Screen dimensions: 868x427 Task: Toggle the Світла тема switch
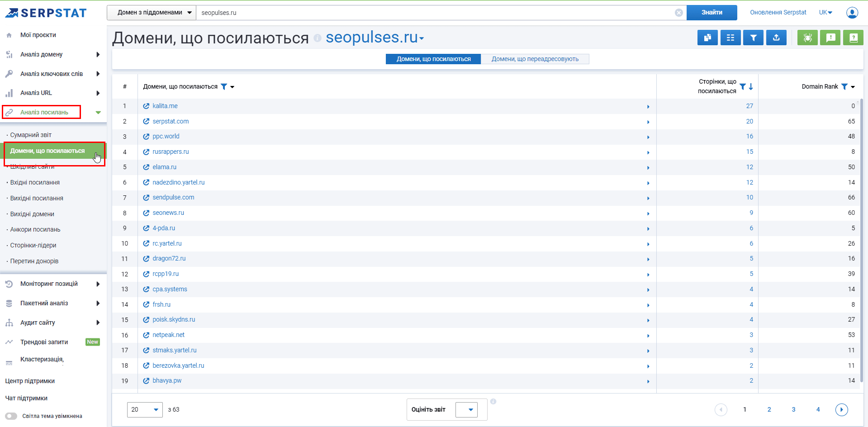tap(11, 416)
